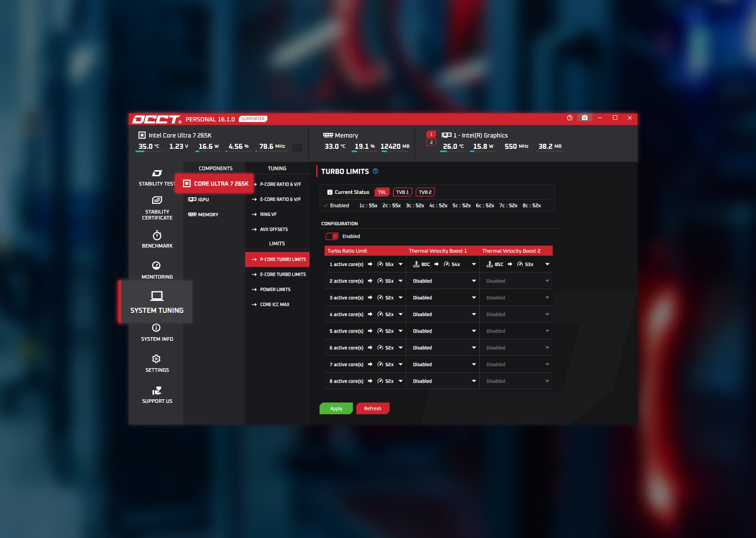Click the screenshot camera icon in title bar
This screenshot has width=756, height=538.
click(x=585, y=118)
